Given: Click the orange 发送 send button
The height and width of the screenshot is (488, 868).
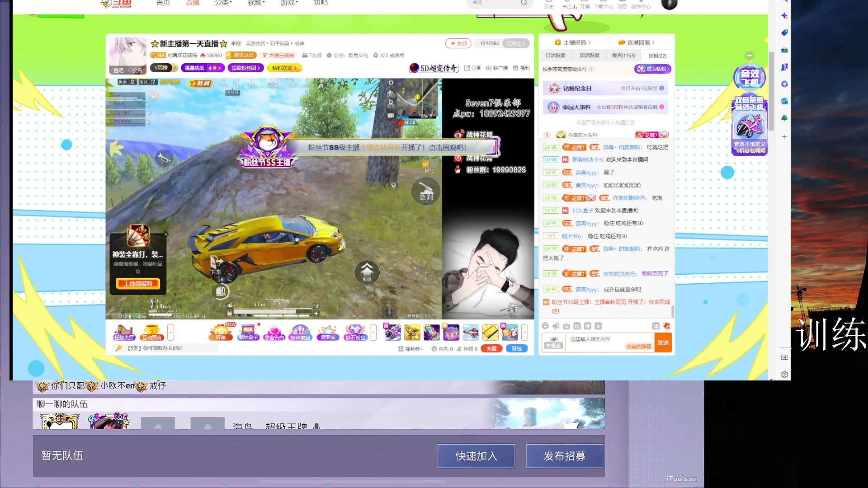Looking at the screenshot, I should (663, 343).
